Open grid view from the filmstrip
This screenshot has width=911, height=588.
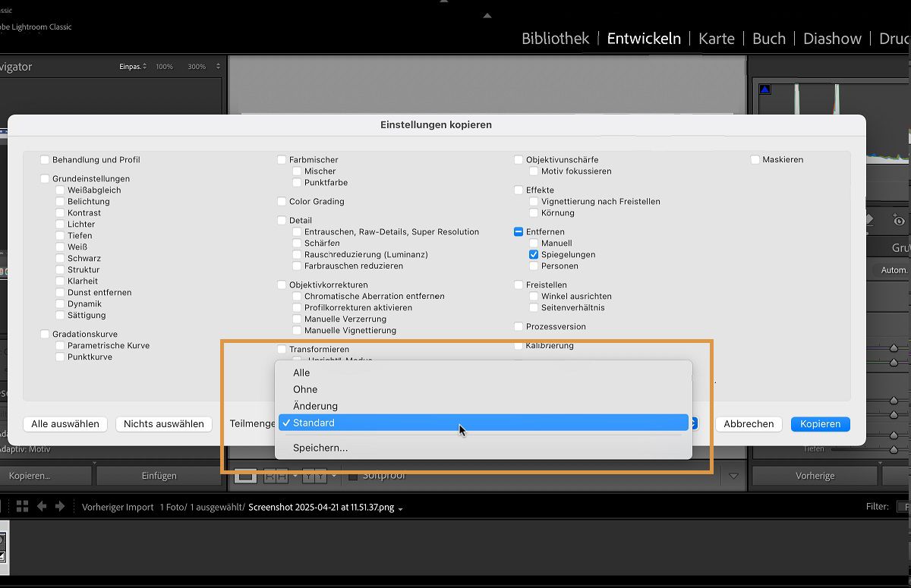click(x=24, y=506)
